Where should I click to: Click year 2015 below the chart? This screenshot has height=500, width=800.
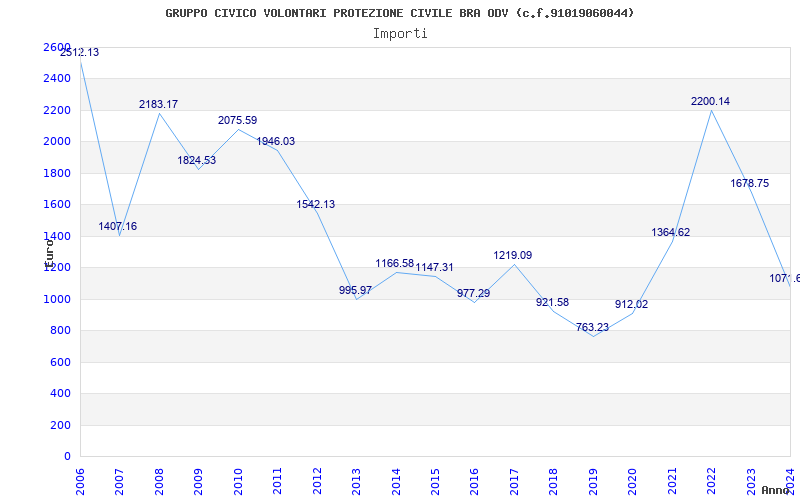[435, 482]
